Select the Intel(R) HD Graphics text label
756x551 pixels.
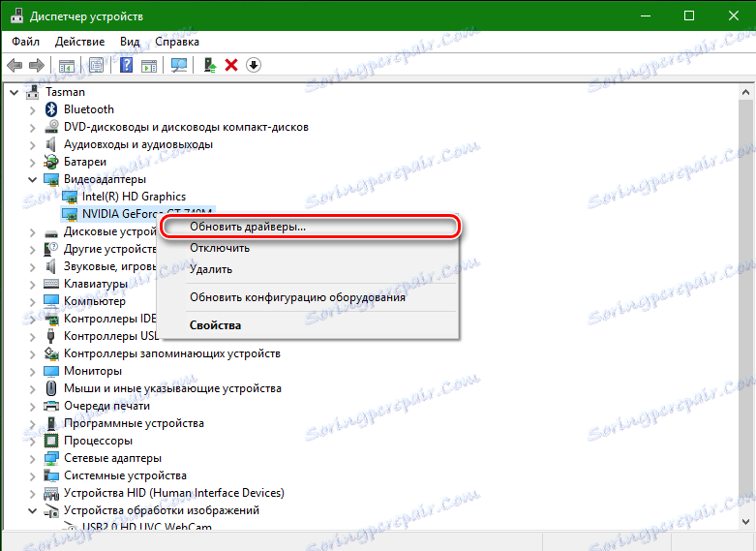coord(134,197)
